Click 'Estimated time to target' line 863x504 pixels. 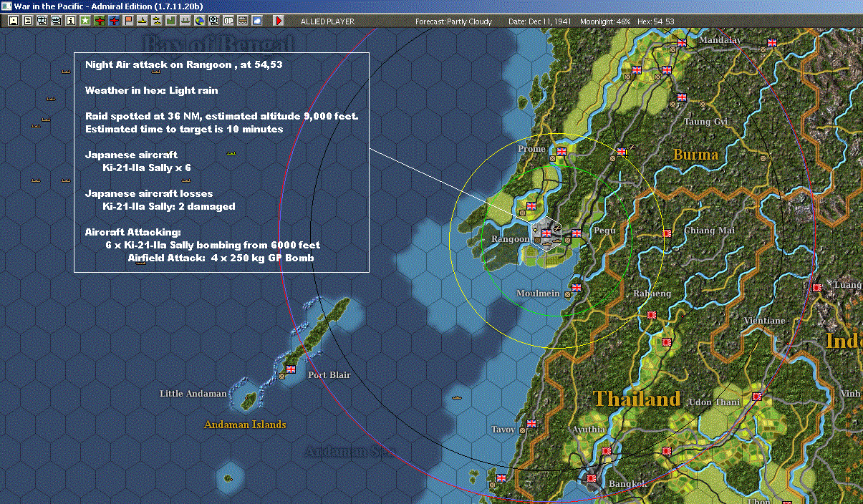[184, 130]
